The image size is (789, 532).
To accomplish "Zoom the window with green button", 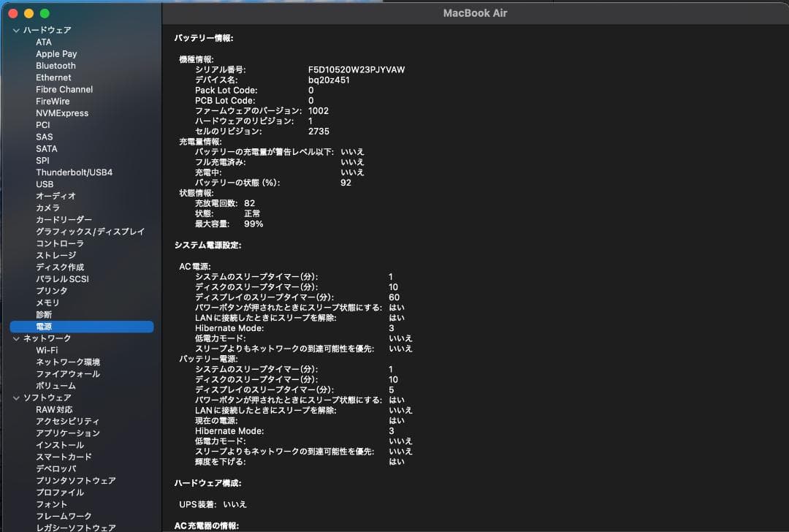I will [45, 14].
